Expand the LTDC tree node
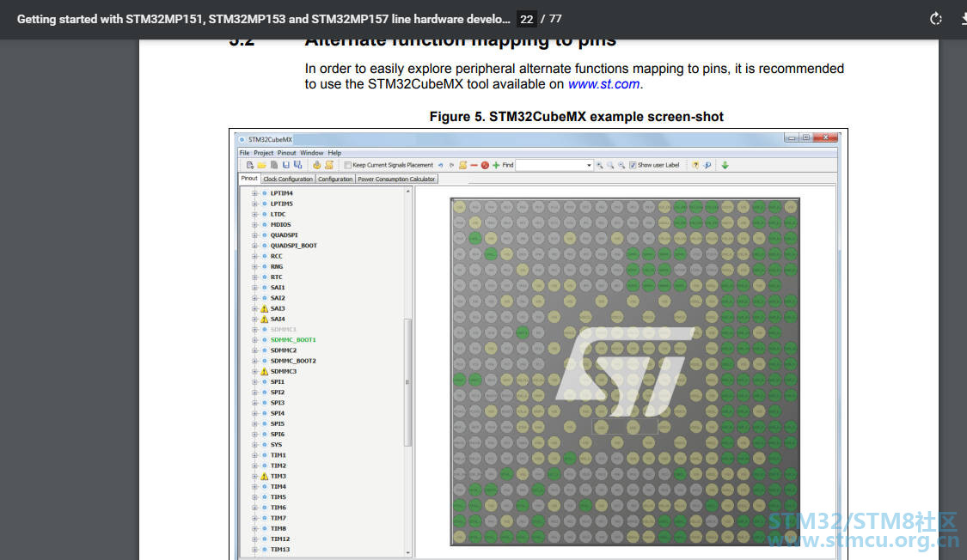Image resolution: width=967 pixels, height=560 pixels. [254, 215]
